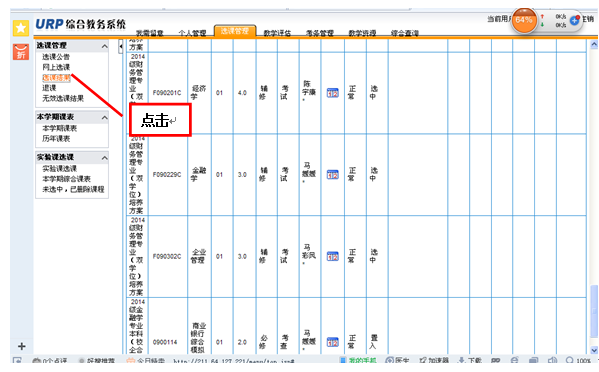This screenshot has width=599, height=372.
Task: Collapse the 选课管理 sidebar section
Action: (x=104, y=46)
